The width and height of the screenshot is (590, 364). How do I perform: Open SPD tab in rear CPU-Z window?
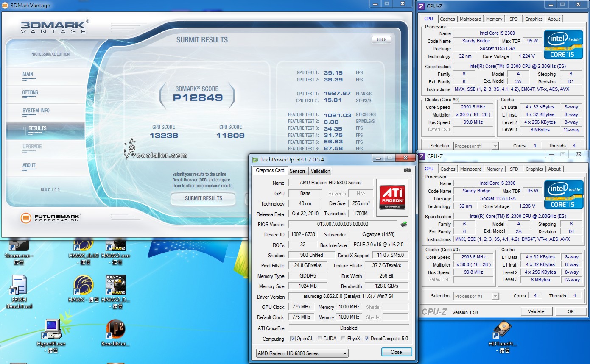click(513, 19)
